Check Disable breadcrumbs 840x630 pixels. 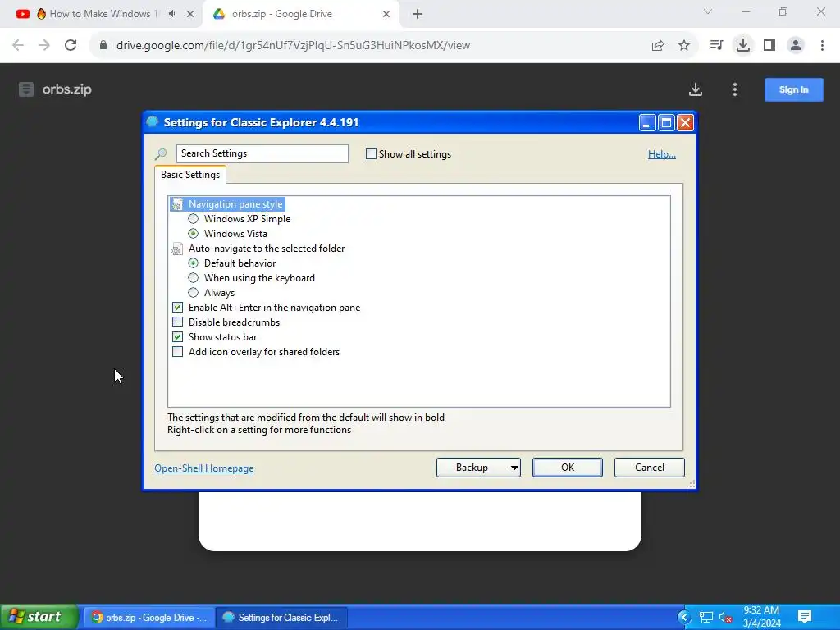(177, 322)
